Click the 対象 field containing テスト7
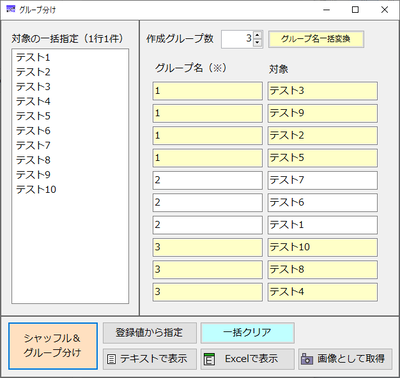 323,180
